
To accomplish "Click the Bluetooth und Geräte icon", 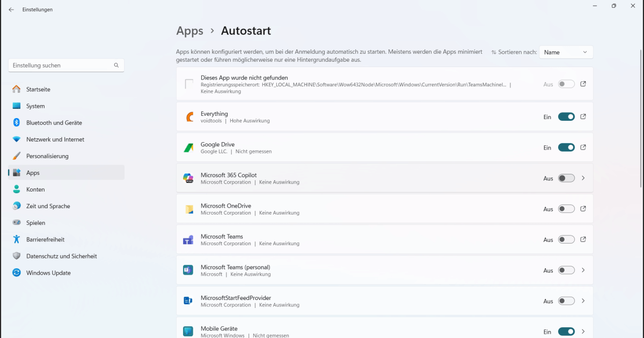I will (17, 123).
